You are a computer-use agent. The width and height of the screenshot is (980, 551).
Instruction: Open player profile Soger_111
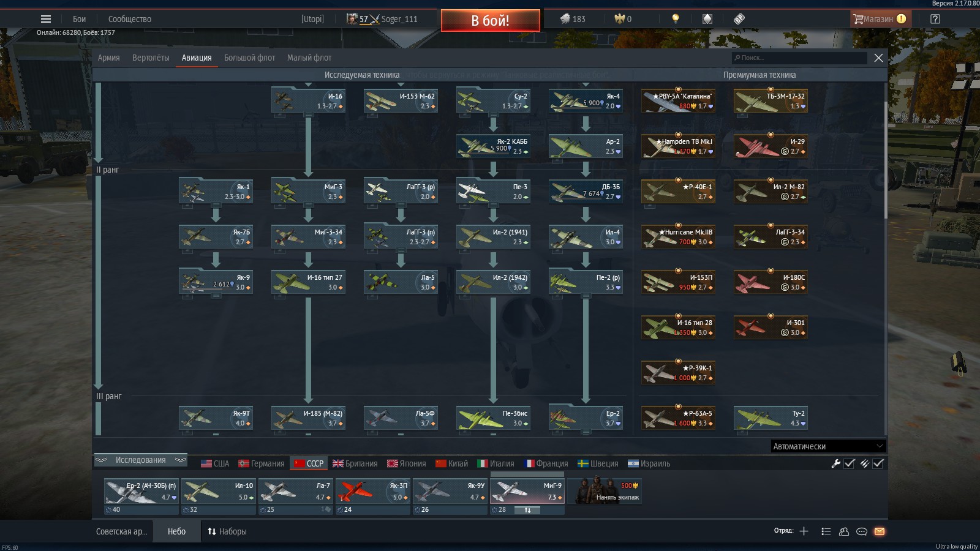pos(399,19)
